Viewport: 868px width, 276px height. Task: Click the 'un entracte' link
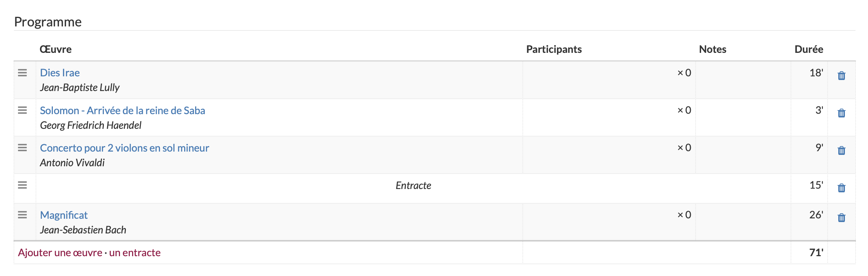tap(135, 253)
